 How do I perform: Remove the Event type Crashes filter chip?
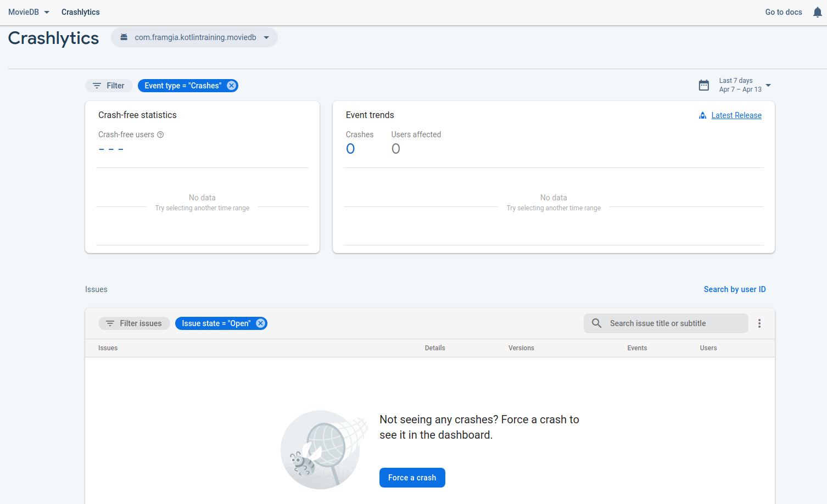(x=232, y=86)
